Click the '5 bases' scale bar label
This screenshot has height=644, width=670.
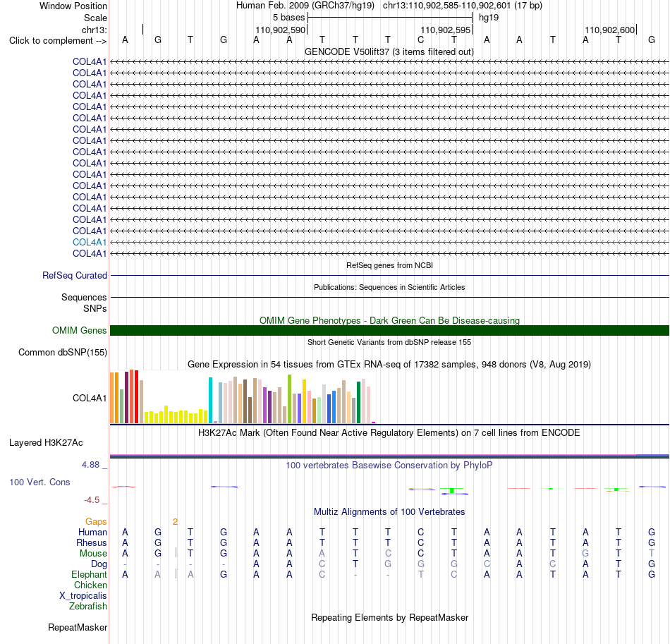(289, 18)
